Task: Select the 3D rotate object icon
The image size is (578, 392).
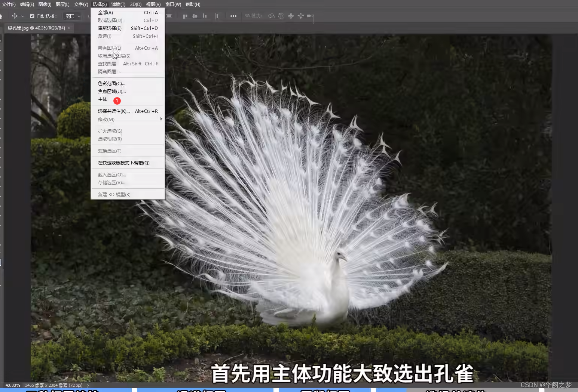Action: pos(272,16)
